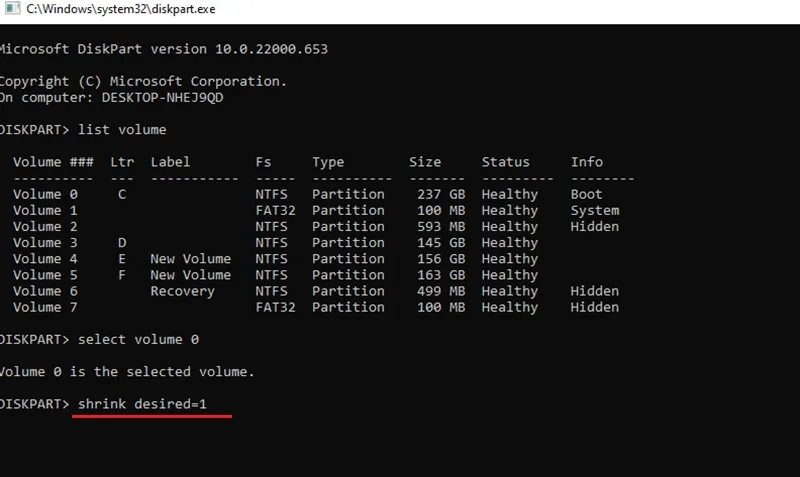
Task: Click 'Volume 3' in the volume list
Action: tap(45, 243)
